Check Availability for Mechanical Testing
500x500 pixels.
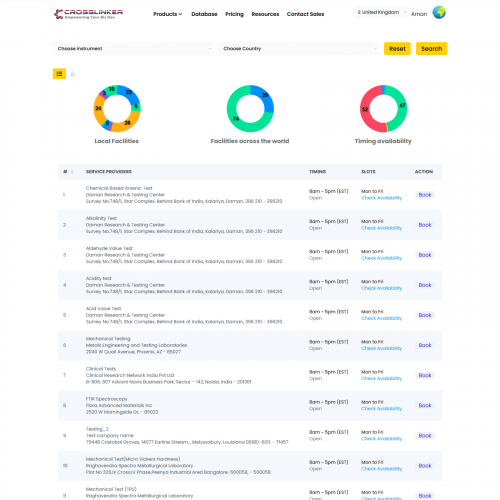(381, 348)
